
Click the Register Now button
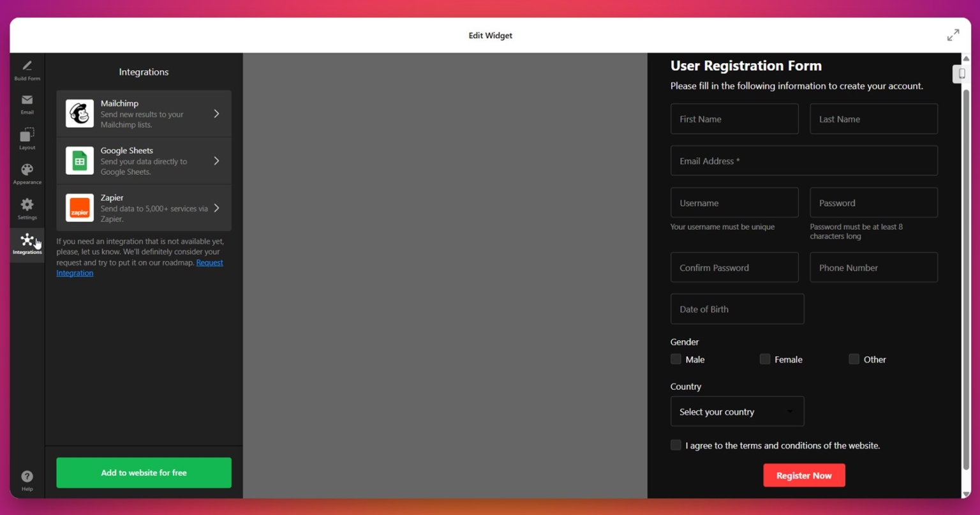click(804, 475)
